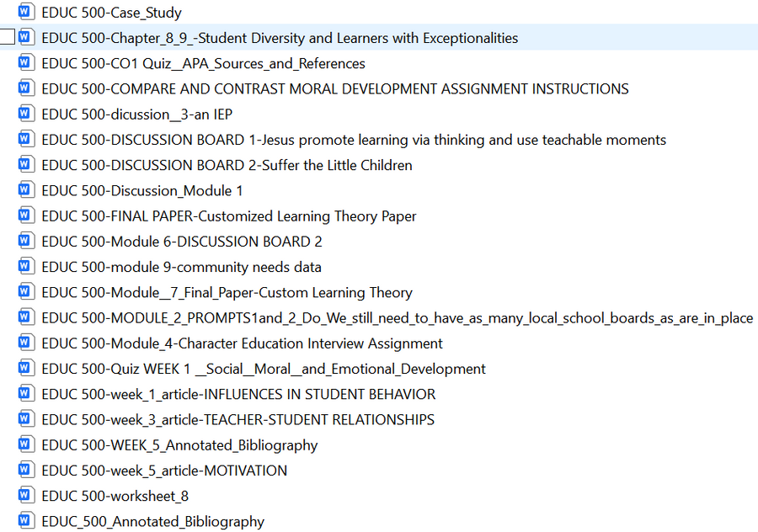Select file name EDUC 500-Case_Study
Image resolution: width=758 pixels, height=532 pixels.
pos(112,13)
